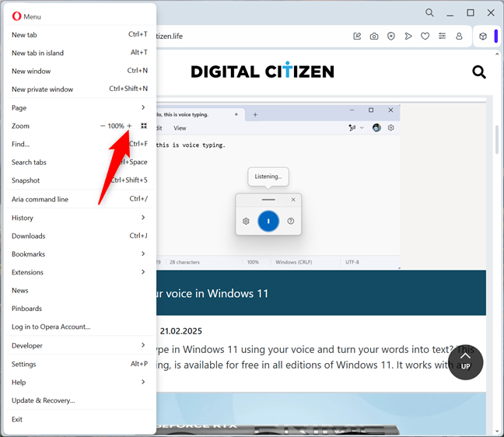Select New window entry
504x437 pixels.
80,71
